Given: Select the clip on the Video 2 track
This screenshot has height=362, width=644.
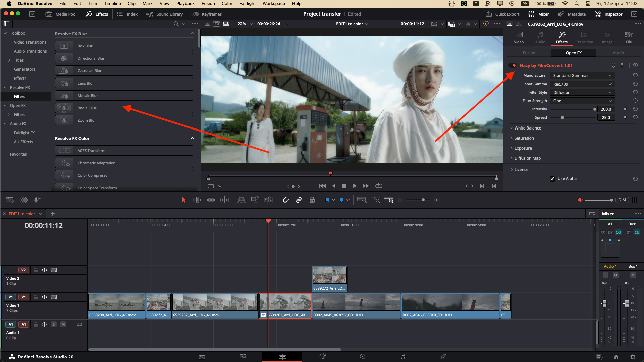Looking at the screenshot, I should coord(329,278).
